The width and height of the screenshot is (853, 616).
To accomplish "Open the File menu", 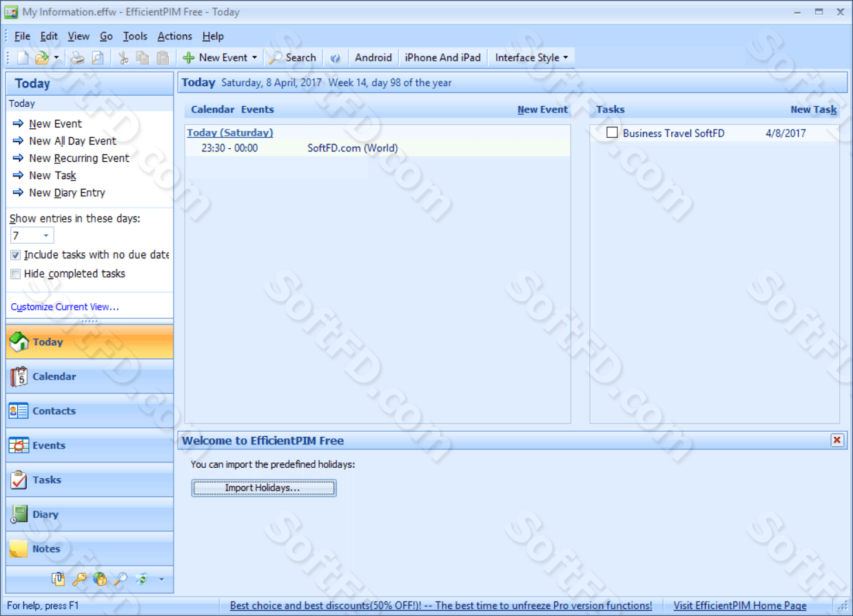I will click(x=22, y=37).
